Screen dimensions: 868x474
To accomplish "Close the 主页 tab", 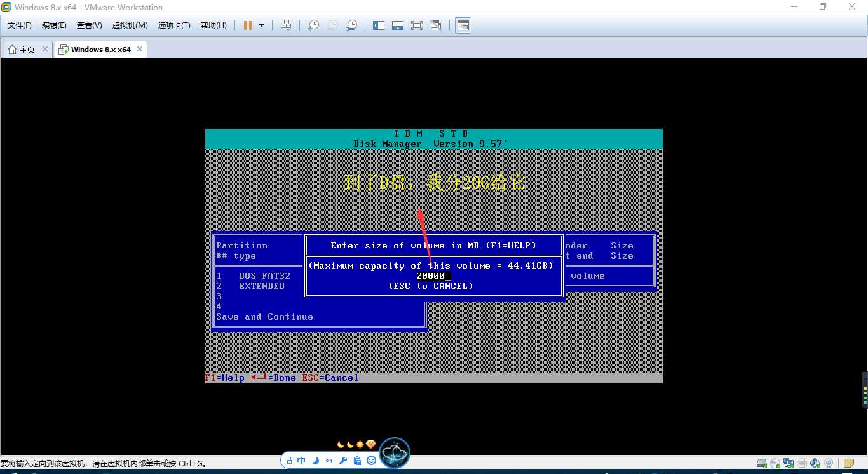I will point(45,49).
